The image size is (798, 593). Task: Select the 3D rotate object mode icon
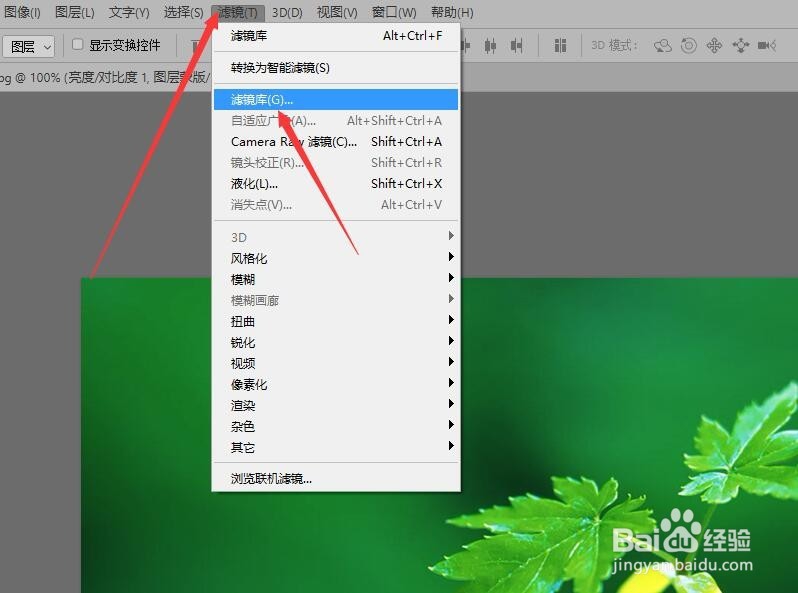663,46
